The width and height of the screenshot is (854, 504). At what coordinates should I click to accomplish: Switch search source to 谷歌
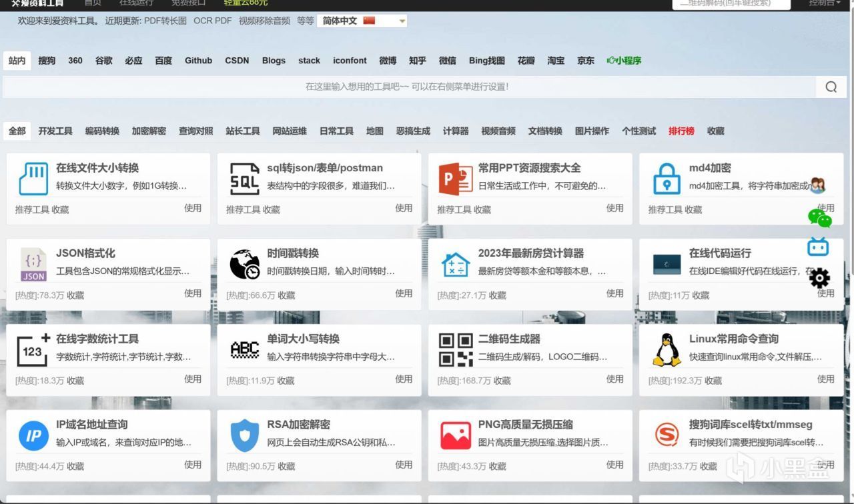(103, 60)
